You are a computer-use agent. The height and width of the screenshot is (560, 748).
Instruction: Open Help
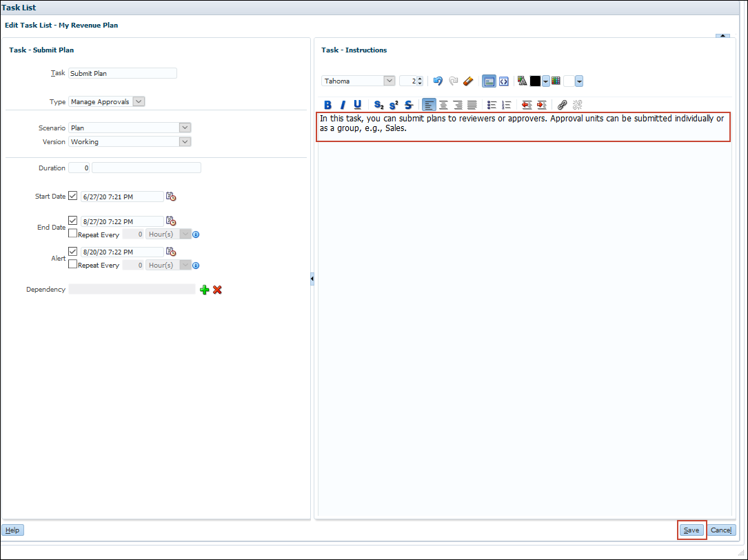(x=12, y=530)
